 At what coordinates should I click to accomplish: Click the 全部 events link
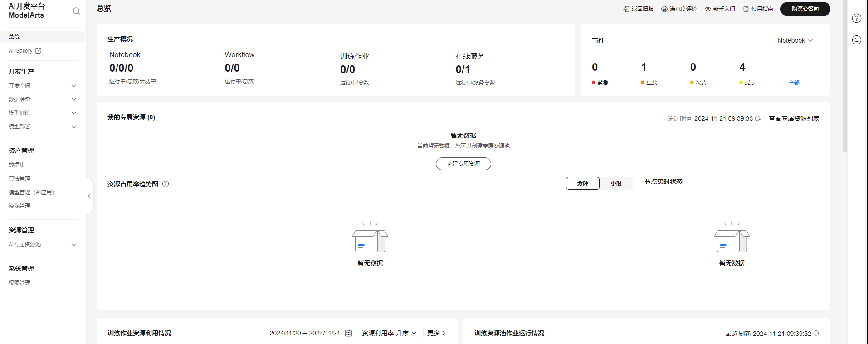click(x=794, y=83)
